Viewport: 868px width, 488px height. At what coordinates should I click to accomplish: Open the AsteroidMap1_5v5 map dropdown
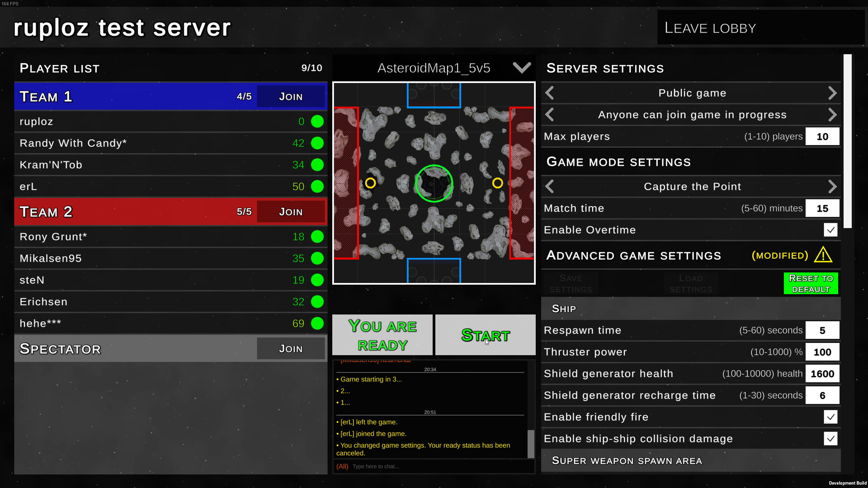[x=522, y=68]
